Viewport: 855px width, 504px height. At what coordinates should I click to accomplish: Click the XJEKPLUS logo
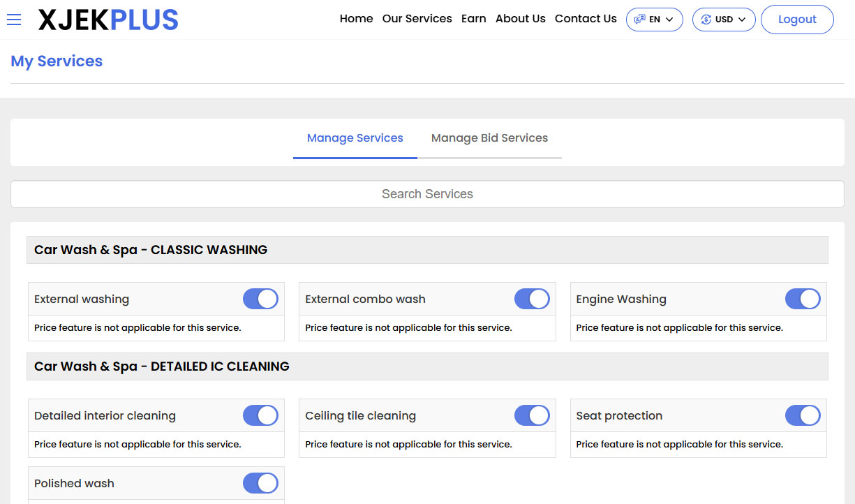[108, 20]
